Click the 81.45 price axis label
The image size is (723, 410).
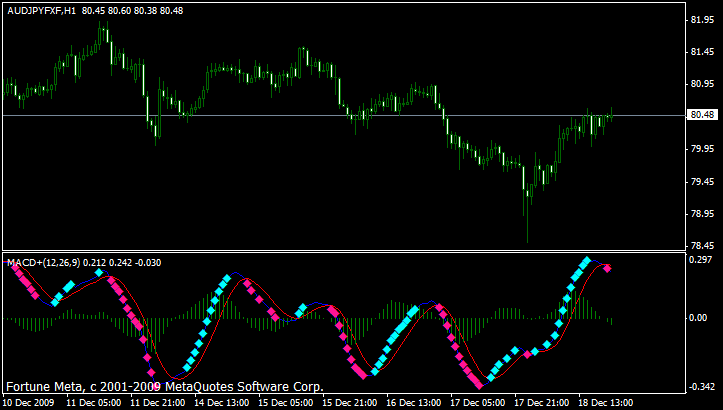pyautogui.click(x=703, y=52)
